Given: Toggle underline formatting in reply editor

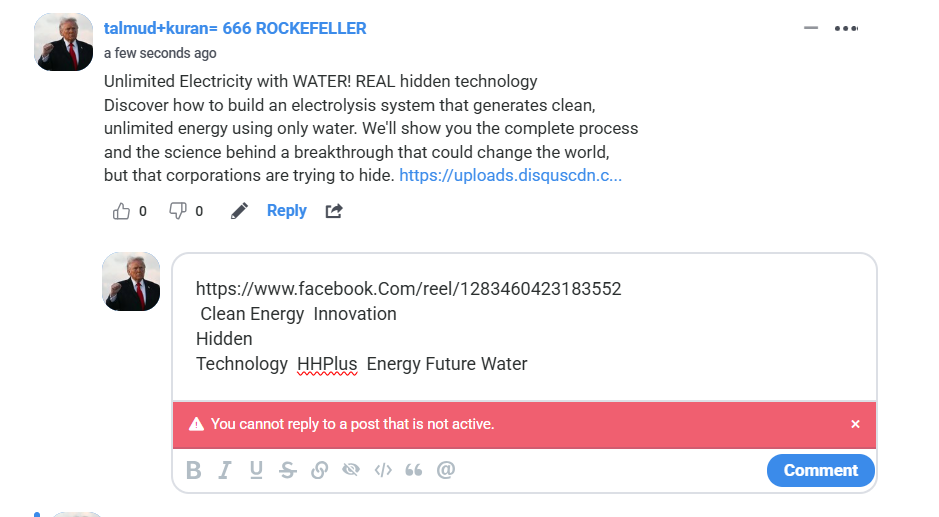Looking at the screenshot, I should point(257,471).
